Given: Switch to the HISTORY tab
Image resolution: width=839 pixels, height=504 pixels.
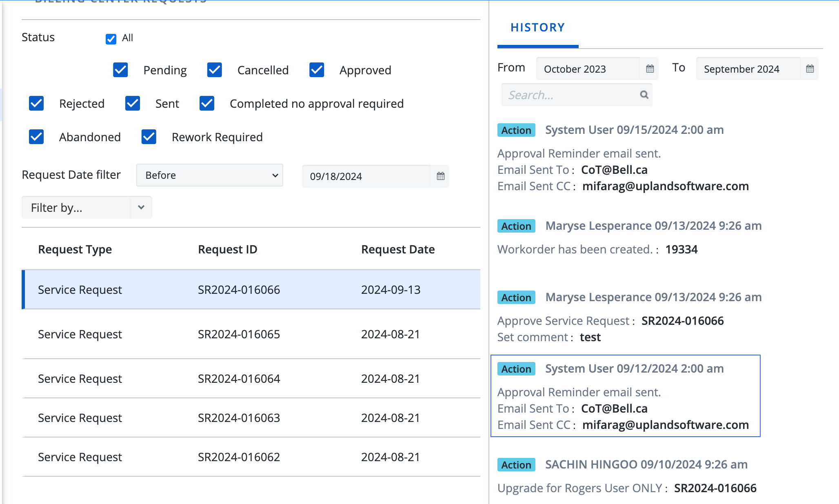Looking at the screenshot, I should (x=537, y=28).
